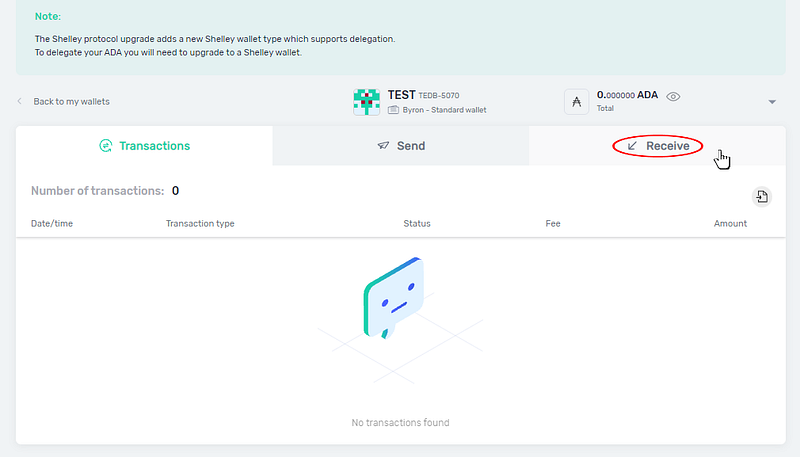Click the Date/time column header
The width and height of the screenshot is (800, 457).
[x=52, y=223]
